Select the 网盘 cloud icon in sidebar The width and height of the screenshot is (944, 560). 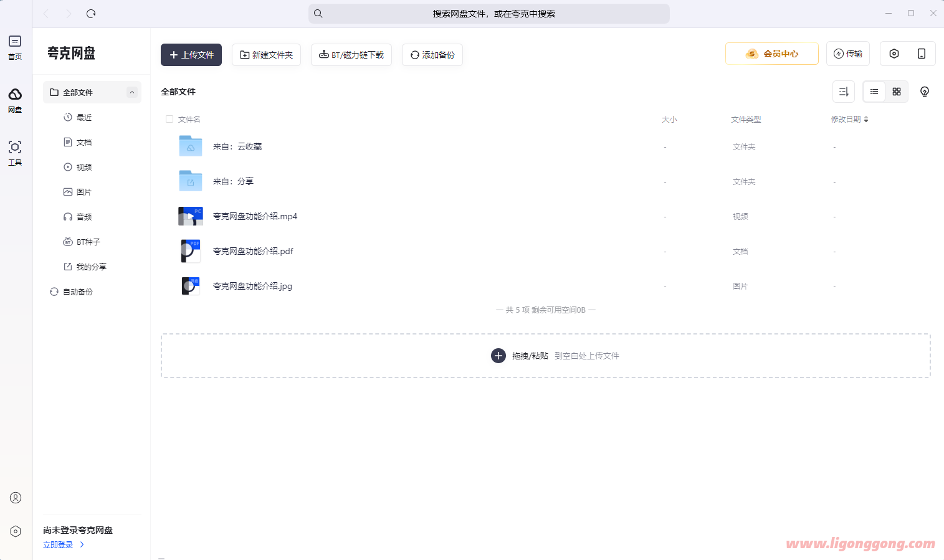pos(15,101)
